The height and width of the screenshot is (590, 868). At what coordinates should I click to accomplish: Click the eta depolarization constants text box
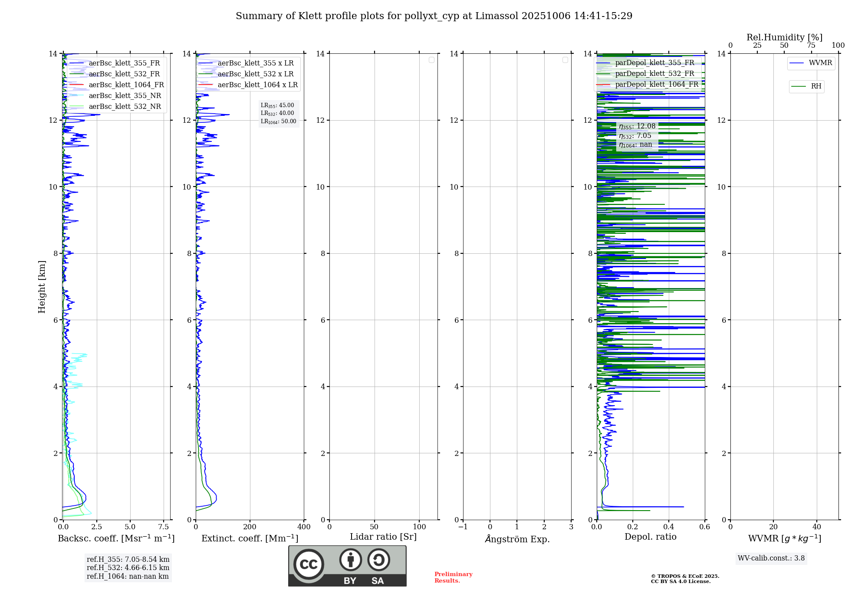pos(637,135)
